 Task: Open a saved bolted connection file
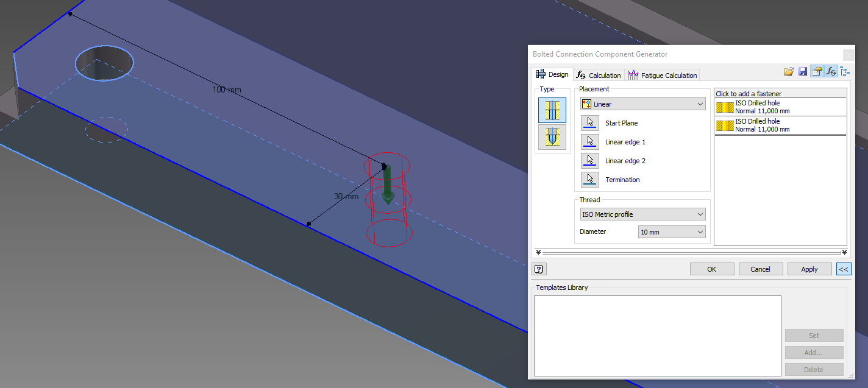788,71
